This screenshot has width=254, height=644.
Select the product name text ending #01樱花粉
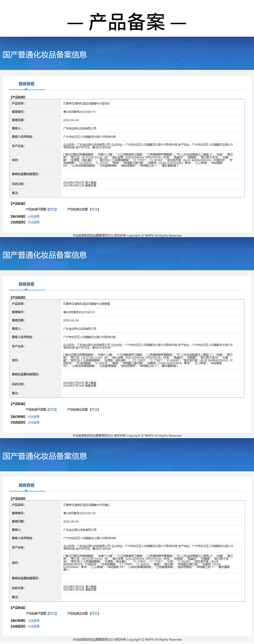point(86,104)
